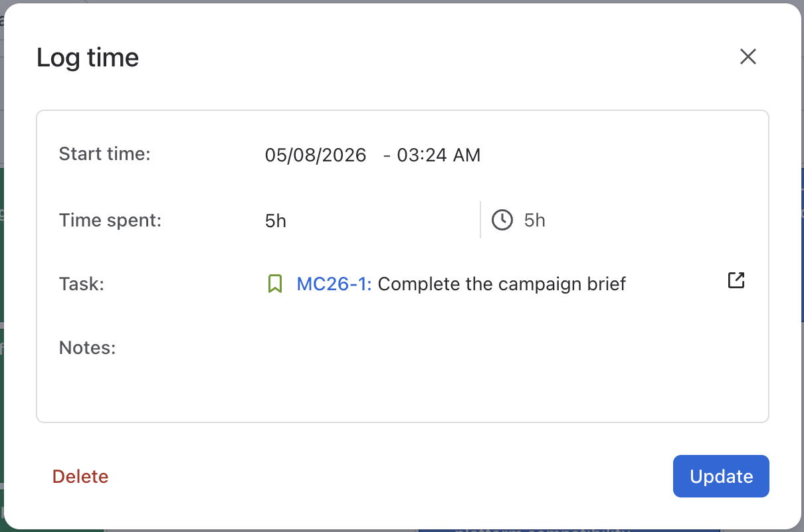Click the 'Start time:' label
This screenshot has width=804, height=532.
click(x=105, y=154)
